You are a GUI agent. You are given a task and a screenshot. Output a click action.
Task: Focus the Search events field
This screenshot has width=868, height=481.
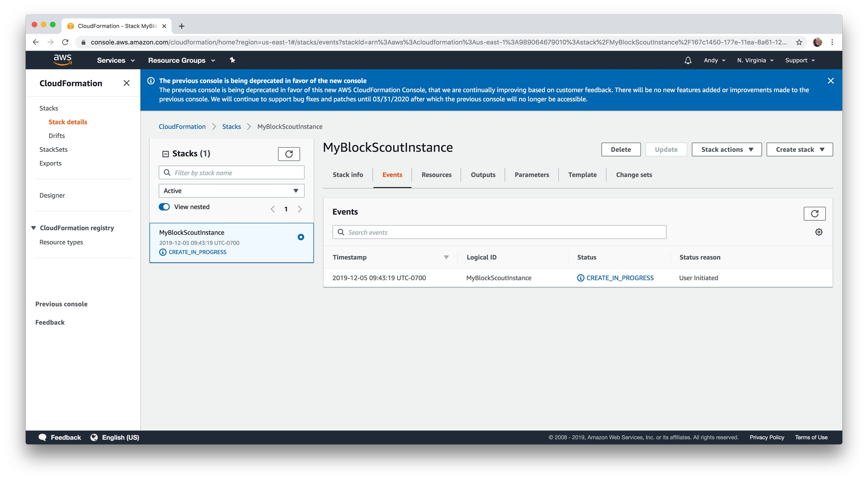click(499, 232)
